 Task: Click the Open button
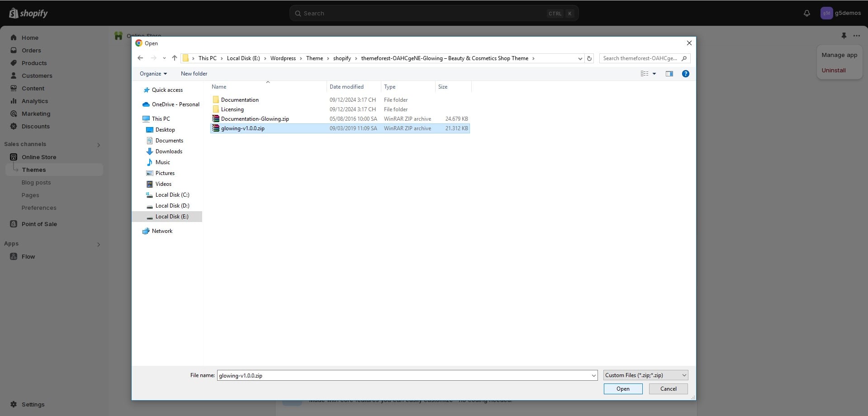click(623, 389)
